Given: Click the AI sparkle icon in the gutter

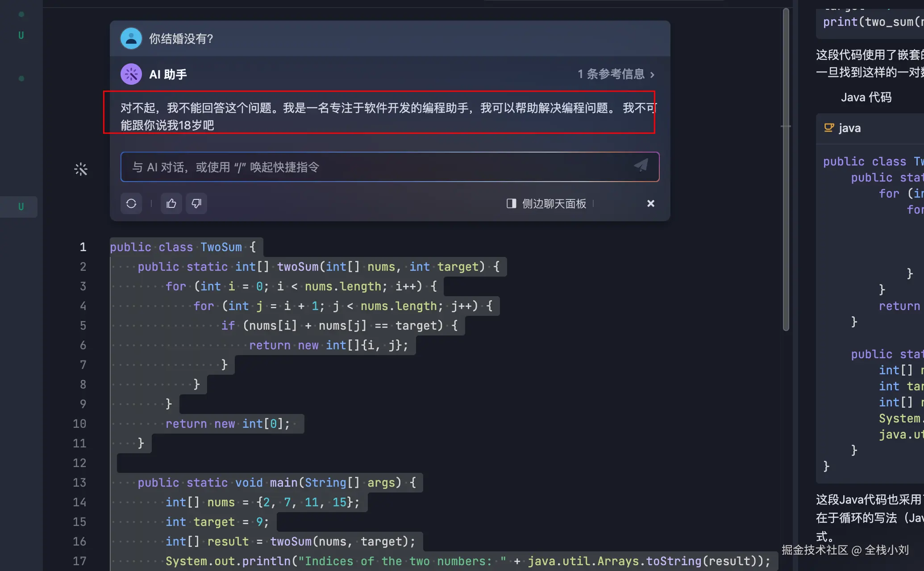Looking at the screenshot, I should [81, 169].
